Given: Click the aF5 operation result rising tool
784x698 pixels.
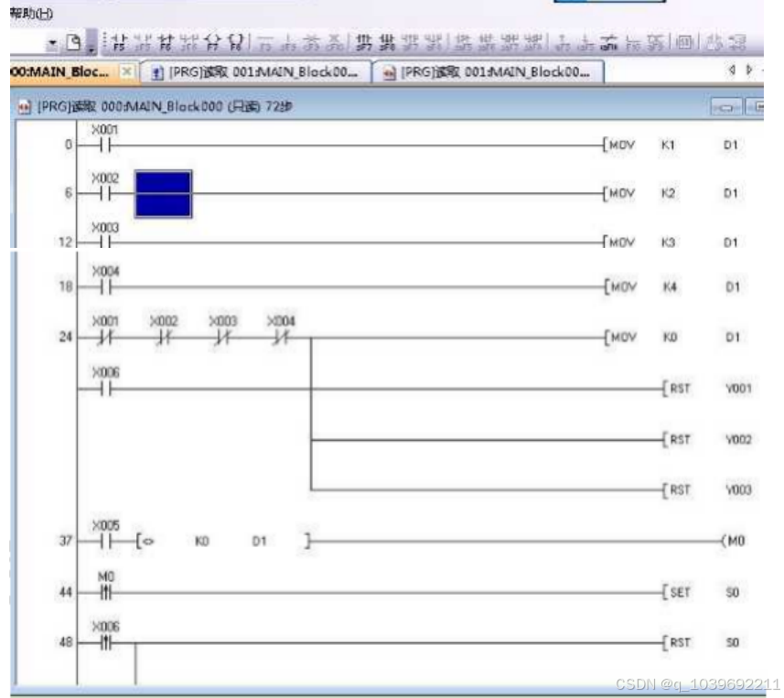Looking at the screenshot, I should [563, 43].
